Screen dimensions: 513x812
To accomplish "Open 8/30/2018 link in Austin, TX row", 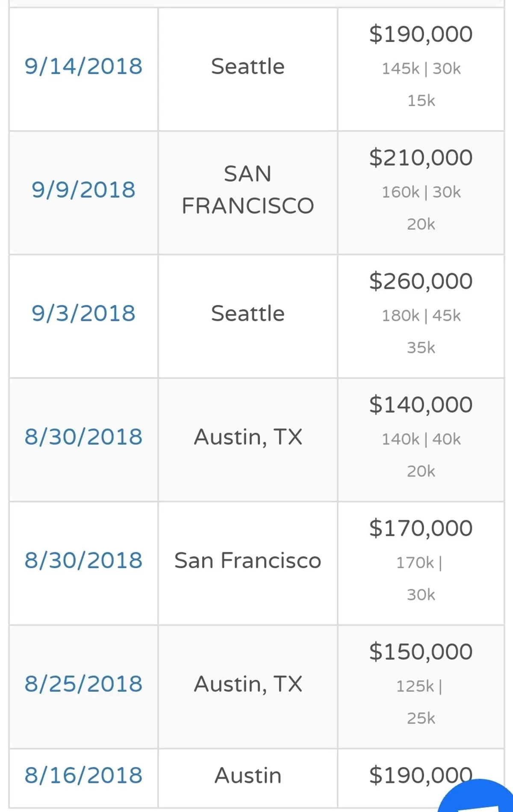I will click(83, 437).
